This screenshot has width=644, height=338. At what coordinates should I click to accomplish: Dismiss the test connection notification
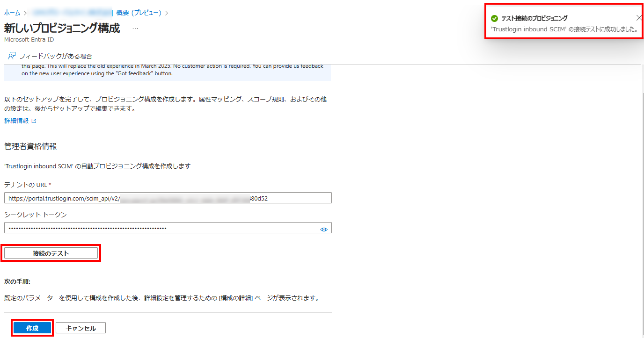pyautogui.click(x=639, y=18)
